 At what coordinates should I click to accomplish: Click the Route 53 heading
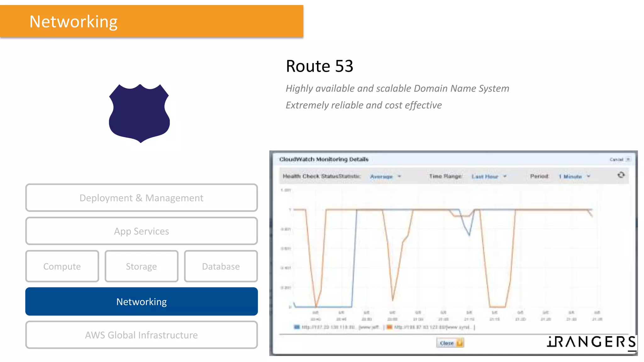[x=319, y=66]
